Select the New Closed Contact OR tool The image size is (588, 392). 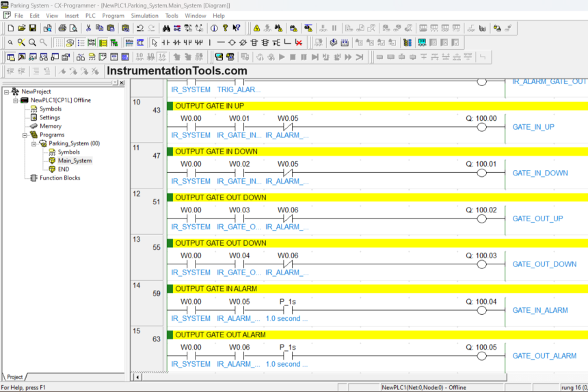coord(199,42)
